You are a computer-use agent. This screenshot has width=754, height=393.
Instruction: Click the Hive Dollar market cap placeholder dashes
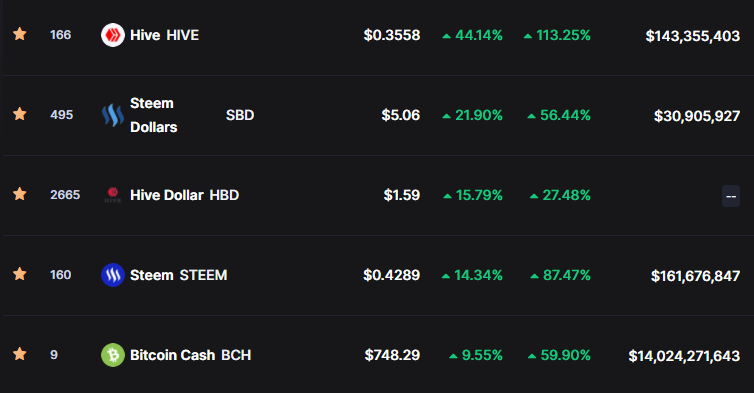(x=731, y=196)
